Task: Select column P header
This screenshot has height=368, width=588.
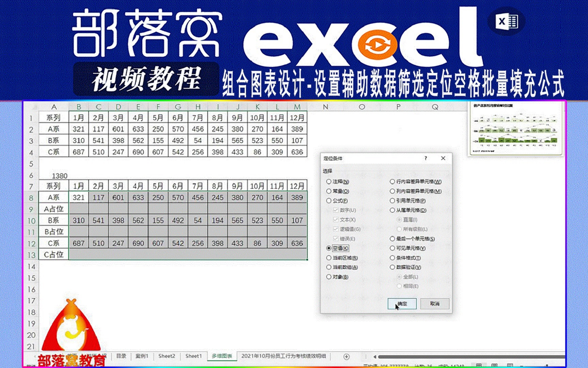Action: 398,107
